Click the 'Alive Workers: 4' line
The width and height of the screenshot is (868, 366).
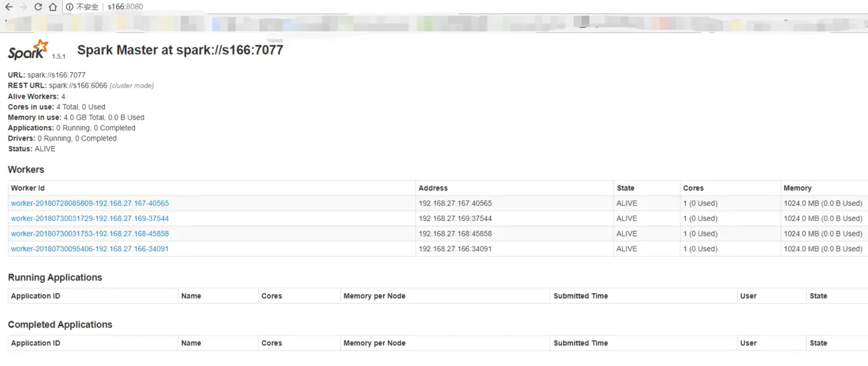tap(36, 97)
